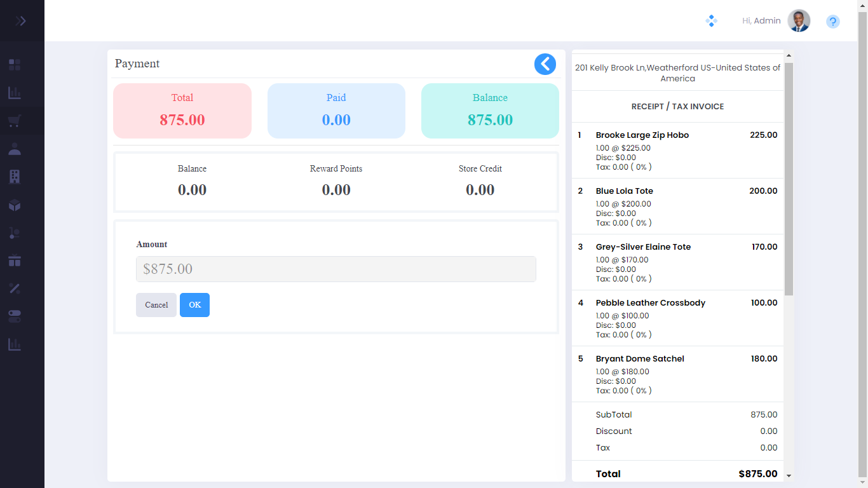Expand the sidebar with double-chevron icon
This screenshot has height=488, width=868.
coord(21,21)
